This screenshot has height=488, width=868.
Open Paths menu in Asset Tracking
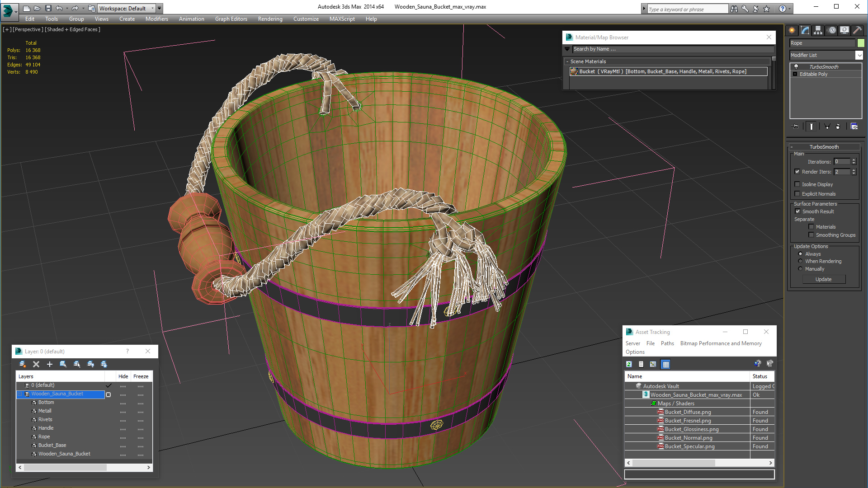click(667, 343)
